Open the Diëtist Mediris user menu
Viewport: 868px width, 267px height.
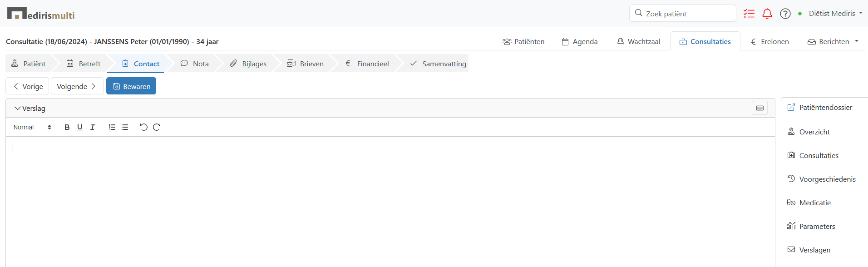click(x=835, y=14)
